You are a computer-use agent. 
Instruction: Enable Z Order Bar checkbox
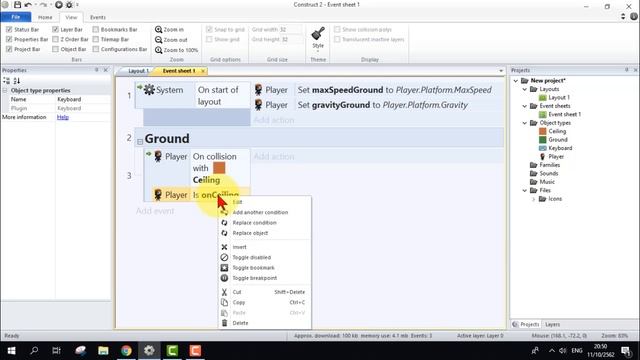(x=55, y=39)
